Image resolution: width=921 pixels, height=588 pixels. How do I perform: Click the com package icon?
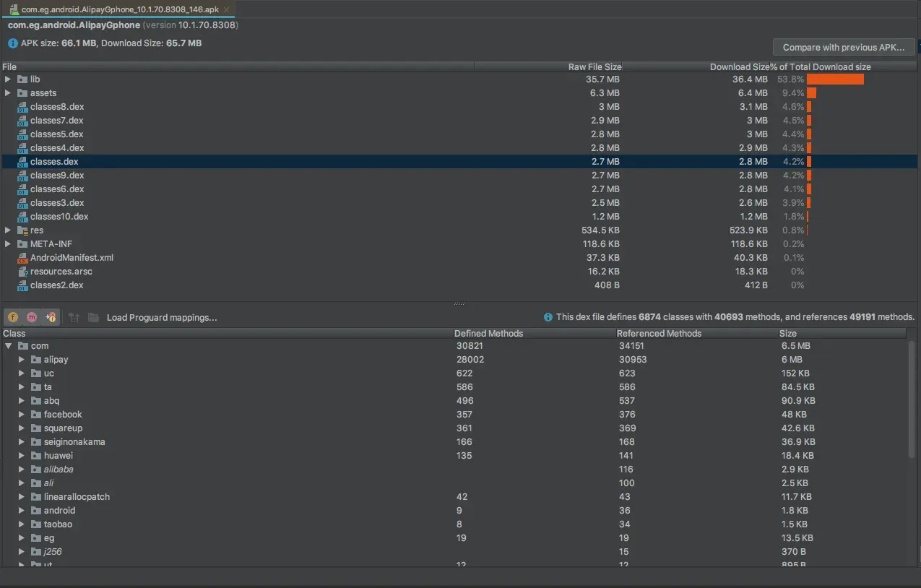click(23, 346)
